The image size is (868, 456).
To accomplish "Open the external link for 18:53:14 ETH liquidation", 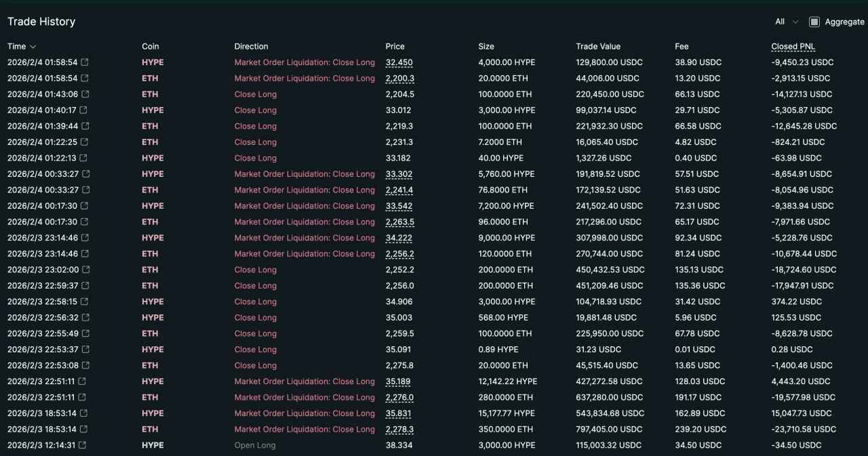I will 83,429.
